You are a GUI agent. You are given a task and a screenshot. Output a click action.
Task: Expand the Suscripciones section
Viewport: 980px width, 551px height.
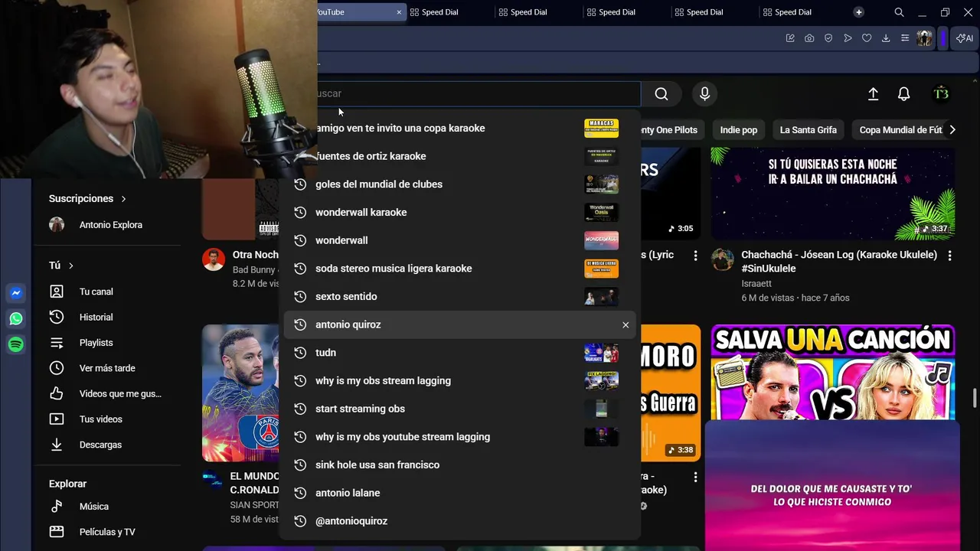(87, 198)
